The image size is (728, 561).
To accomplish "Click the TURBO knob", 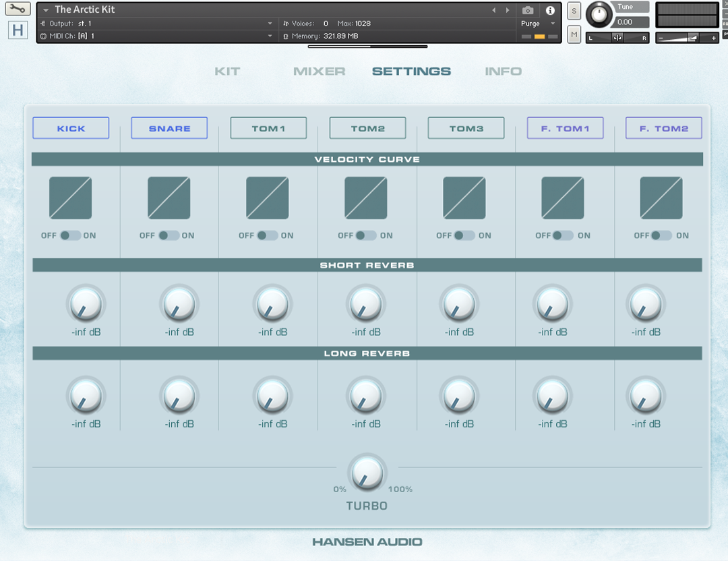I will pyautogui.click(x=367, y=473).
